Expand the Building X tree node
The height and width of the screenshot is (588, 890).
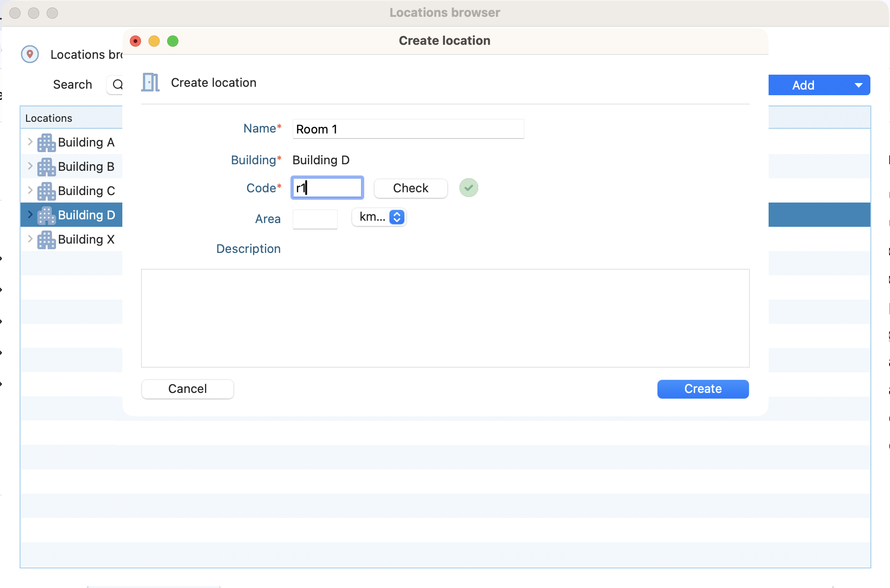(30, 239)
